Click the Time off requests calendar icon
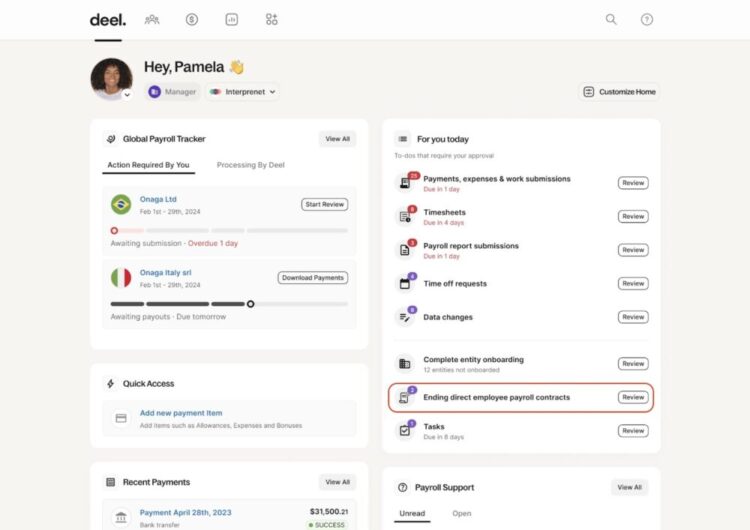The width and height of the screenshot is (750, 530). [x=405, y=283]
